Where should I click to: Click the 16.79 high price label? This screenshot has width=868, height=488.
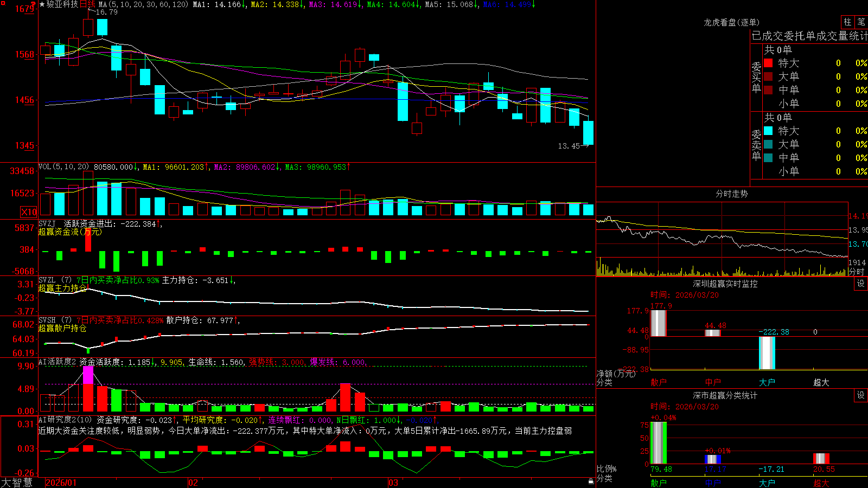(107, 12)
